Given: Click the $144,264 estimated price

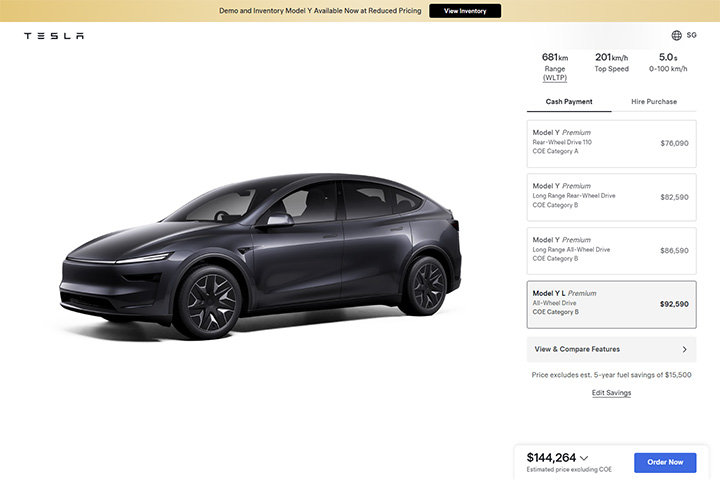Looking at the screenshot, I should [x=551, y=457].
